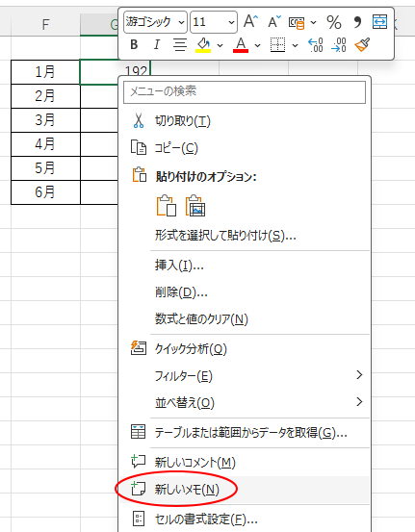
Task: Select the 5月 cell
Action: click(45, 168)
